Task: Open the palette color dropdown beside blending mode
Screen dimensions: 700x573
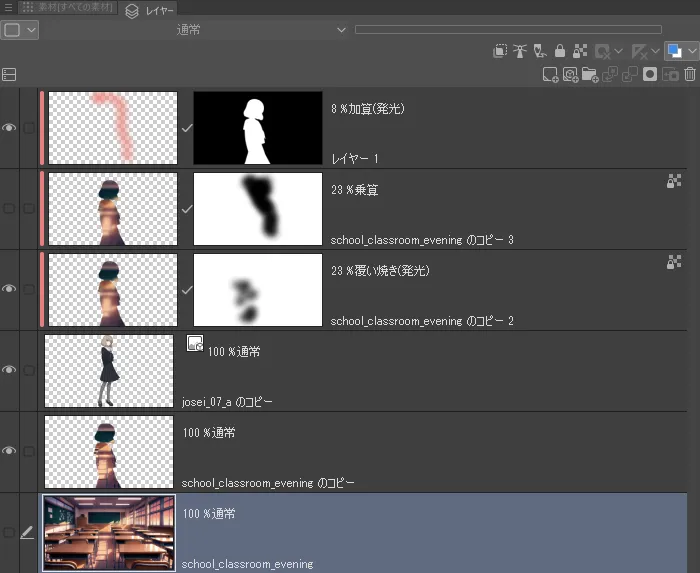Action: click(19, 30)
